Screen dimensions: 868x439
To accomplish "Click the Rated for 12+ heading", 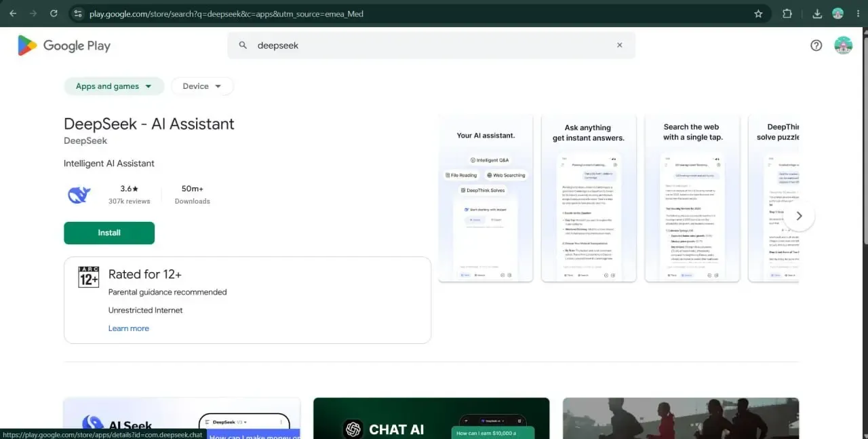I will click(145, 275).
